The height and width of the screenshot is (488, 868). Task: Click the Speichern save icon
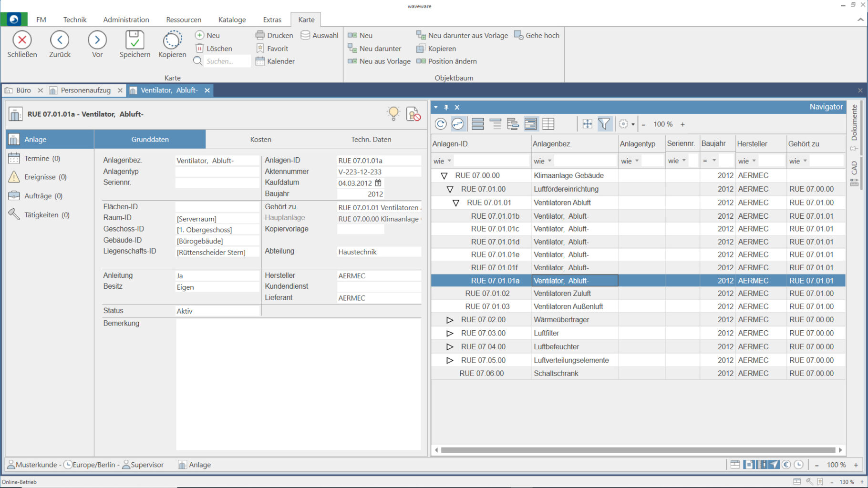point(134,41)
